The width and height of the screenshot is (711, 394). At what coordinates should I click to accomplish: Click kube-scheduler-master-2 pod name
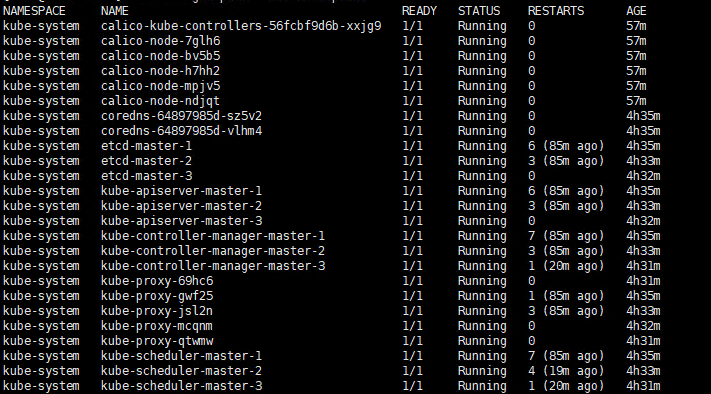tap(181, 371)
